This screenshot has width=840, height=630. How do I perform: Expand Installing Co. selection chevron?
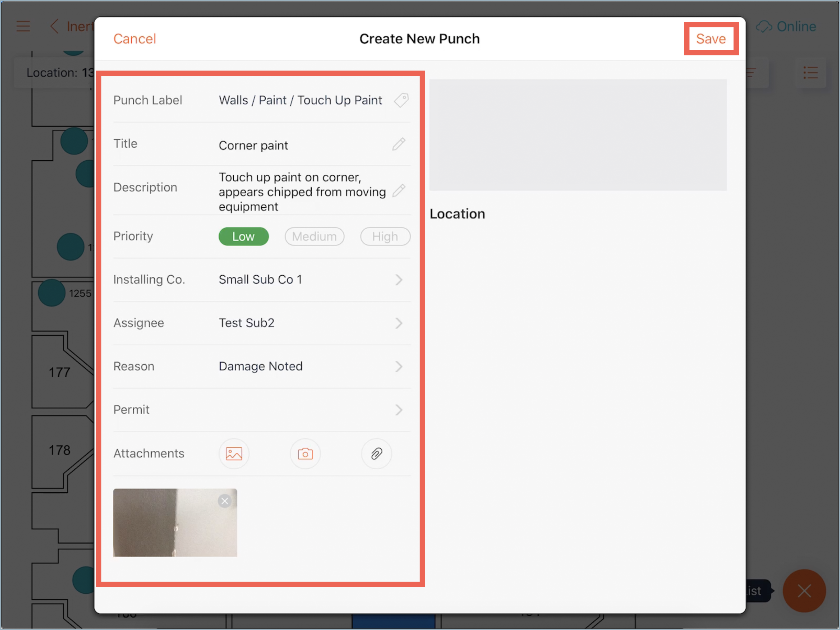(398, 280)
